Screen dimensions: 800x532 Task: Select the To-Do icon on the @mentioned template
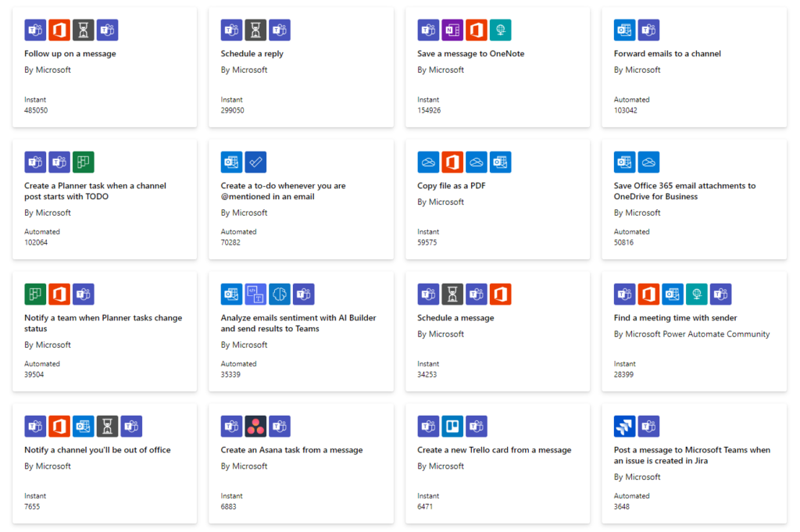(256, 162)
